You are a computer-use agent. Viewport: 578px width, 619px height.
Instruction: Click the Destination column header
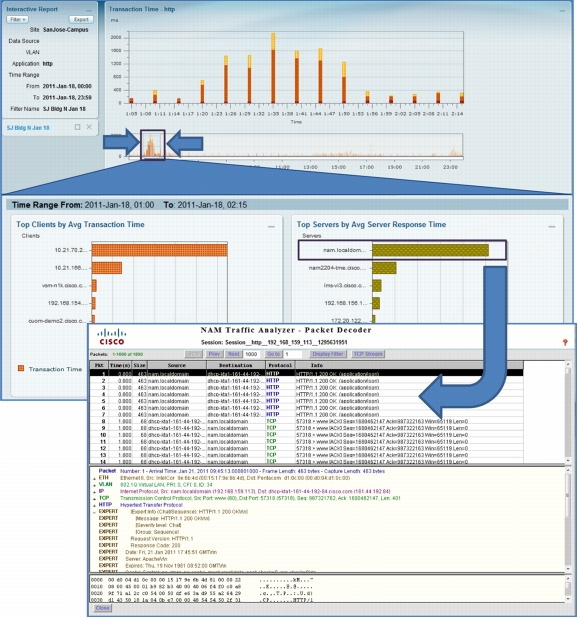[235, 365]
